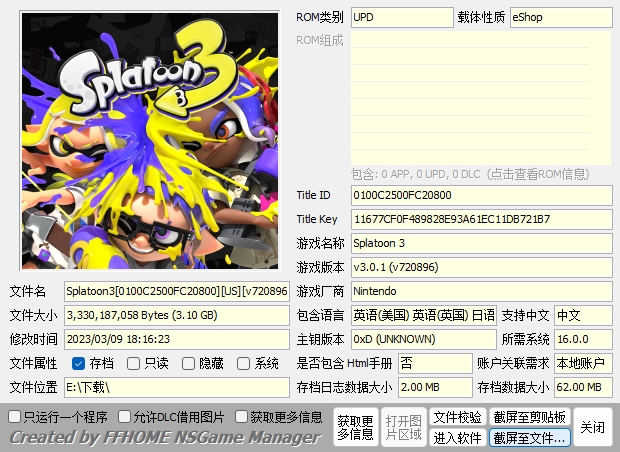The width and height of the screenshot is (620, 452).
Task: Toggle 允许DLC借用图片 checkbox
Action: tap(125, 416)
